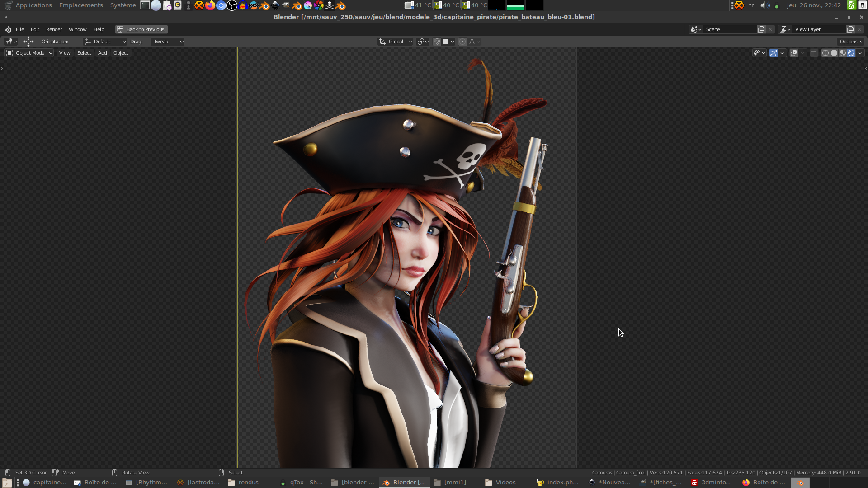Open the selectability and visibility dropdown
The height and width of the screenshot is (488, 868).
click(759, 53)
